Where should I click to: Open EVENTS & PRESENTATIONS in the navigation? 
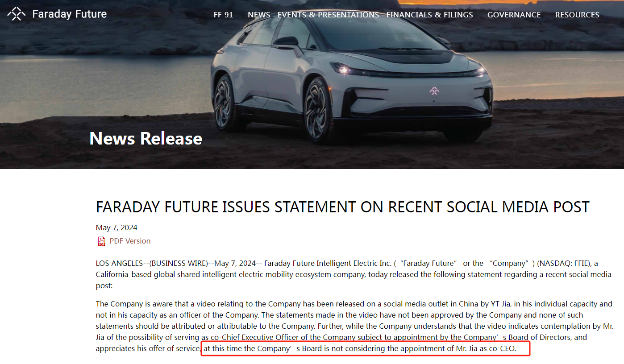[328, 15]
